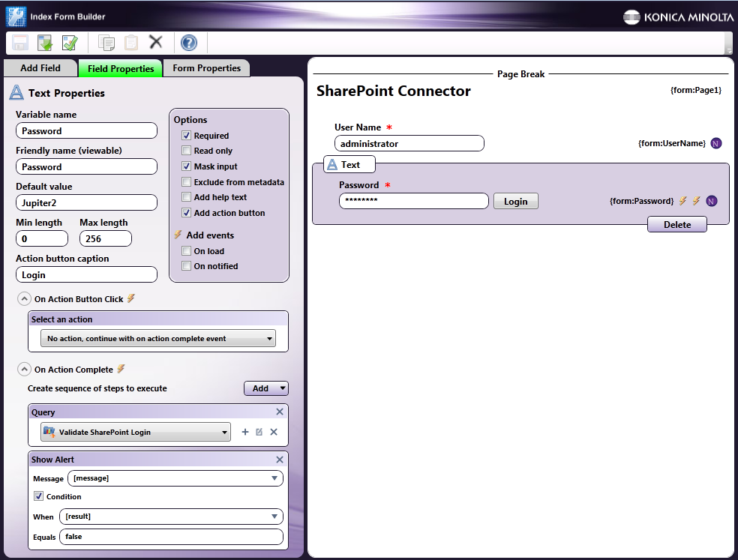Delete the selected query with X icon
This screenshot has height=560, width=738.
pos(274,432)
